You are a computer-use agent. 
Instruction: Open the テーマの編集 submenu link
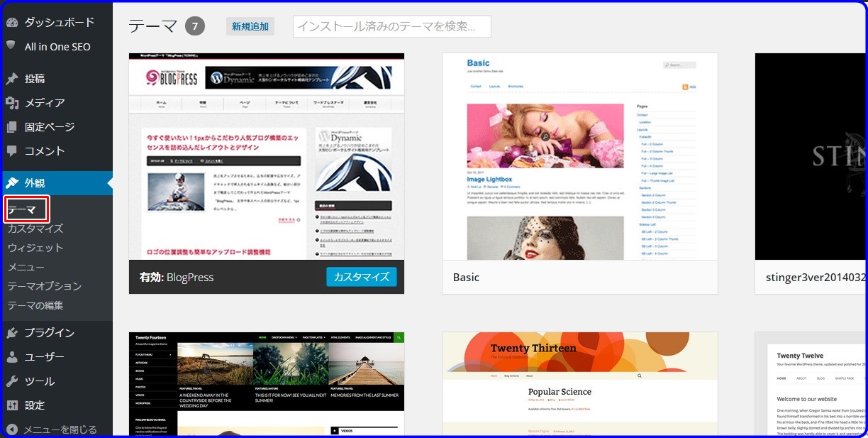pos(35,305)
